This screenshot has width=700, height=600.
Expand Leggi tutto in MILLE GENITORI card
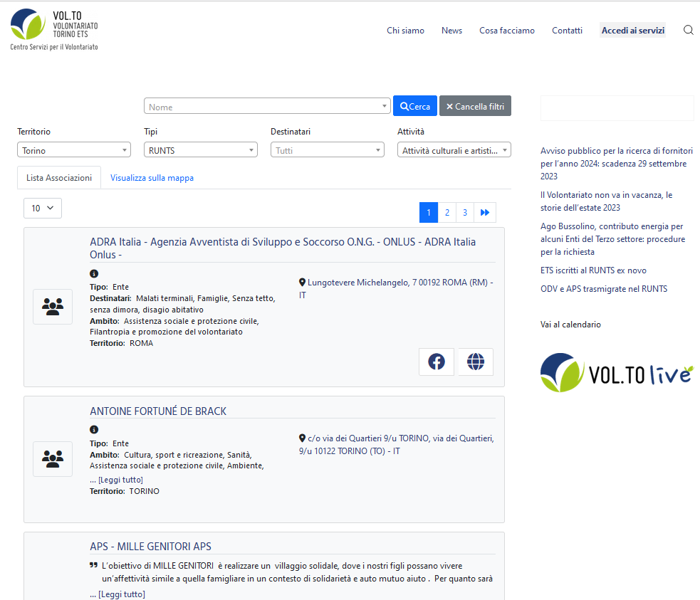point(122,594)
